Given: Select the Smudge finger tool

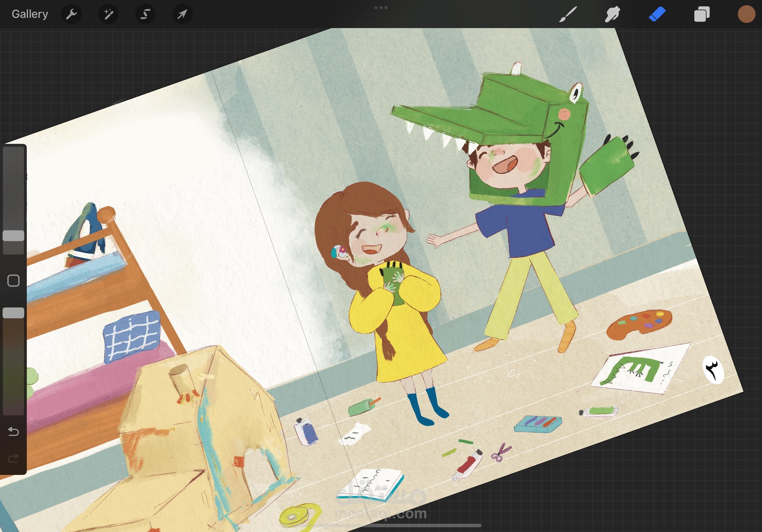Looking at the screenshot, I should [x=612, y=14].
